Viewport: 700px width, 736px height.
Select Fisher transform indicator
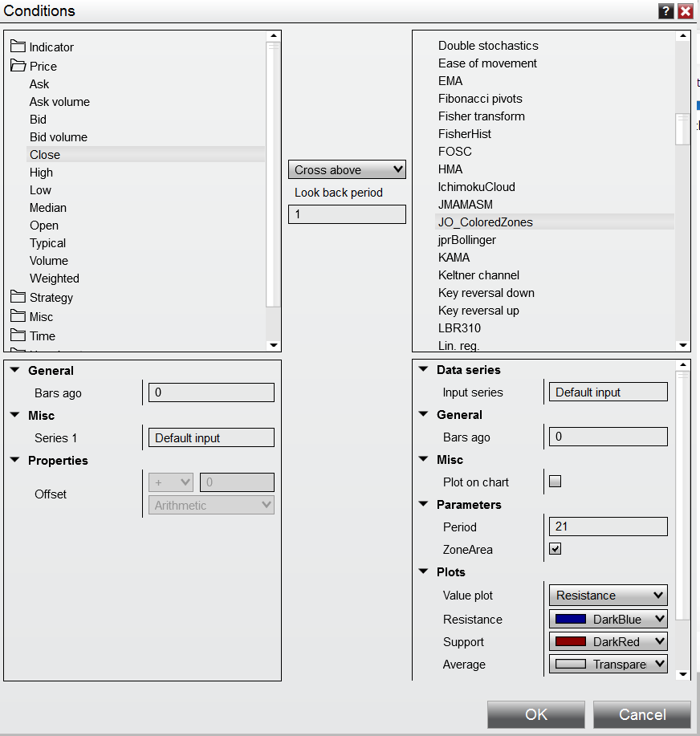tap(481, 116)
